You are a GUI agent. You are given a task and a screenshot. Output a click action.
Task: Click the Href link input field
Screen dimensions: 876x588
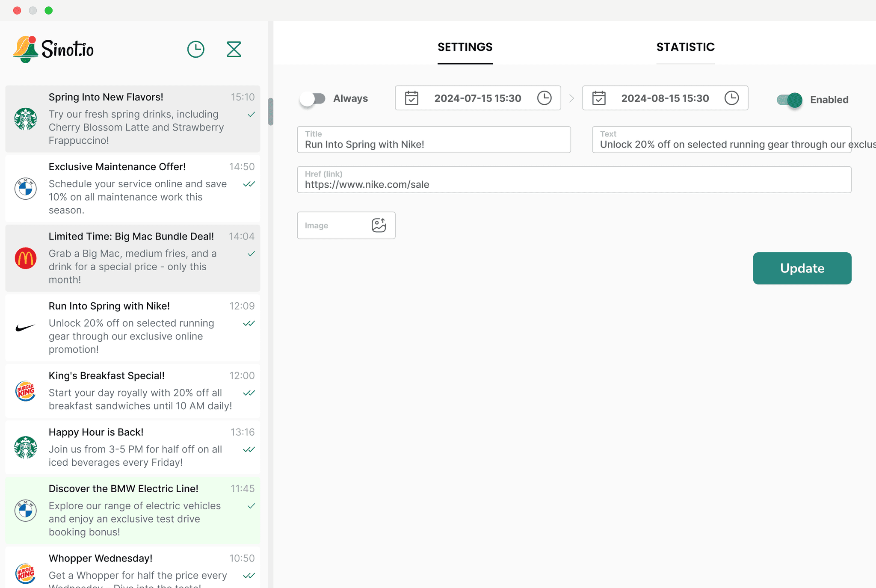(x=574, y=184)
